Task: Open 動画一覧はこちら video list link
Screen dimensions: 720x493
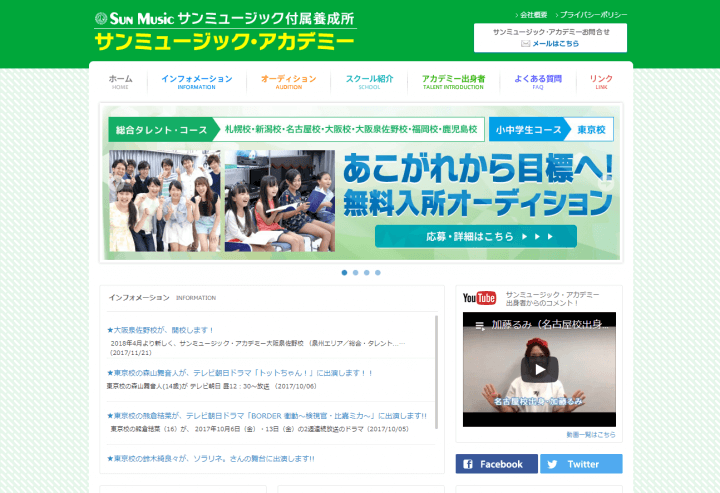Action: (591, 435)
